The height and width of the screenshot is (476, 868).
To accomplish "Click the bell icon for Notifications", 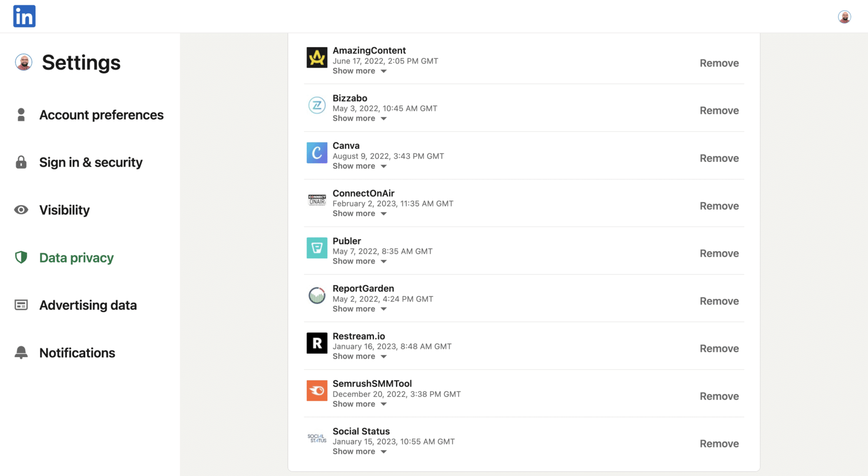I will (21, 352).
